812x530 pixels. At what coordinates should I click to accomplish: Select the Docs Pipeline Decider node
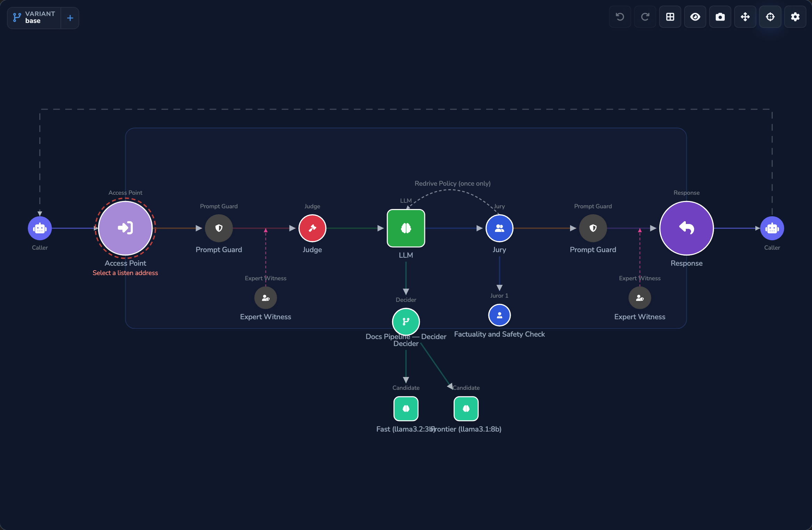(x=406, y=321)
